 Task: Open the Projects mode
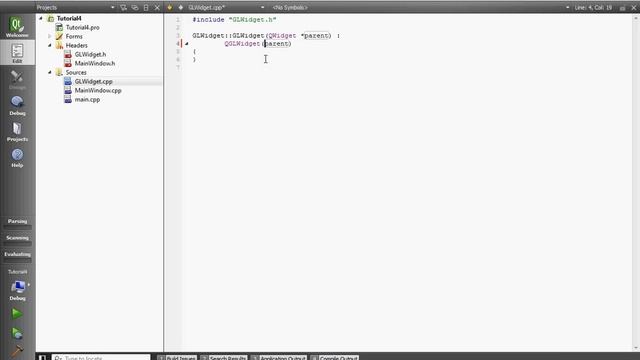pos(17,132)
